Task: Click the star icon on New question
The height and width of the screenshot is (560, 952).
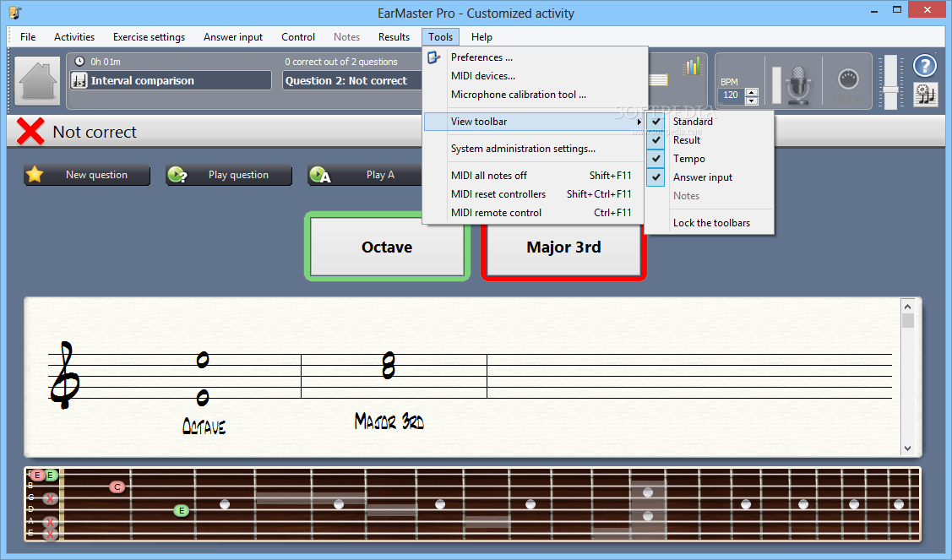Action: (35, 175)
